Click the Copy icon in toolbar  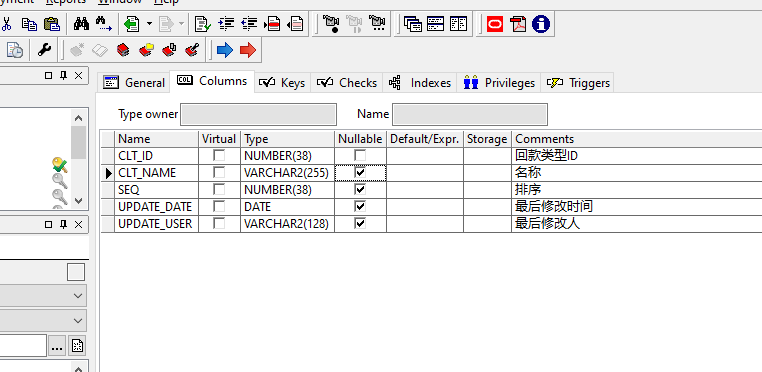tap(30, 23)
